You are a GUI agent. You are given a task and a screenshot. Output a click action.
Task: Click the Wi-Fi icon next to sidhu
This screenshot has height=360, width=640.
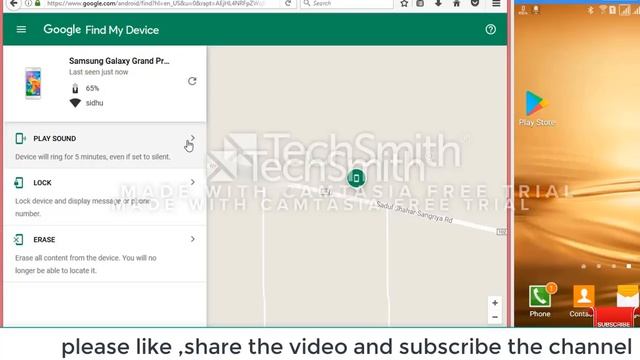pyautogui.click(x=75, y=103)
